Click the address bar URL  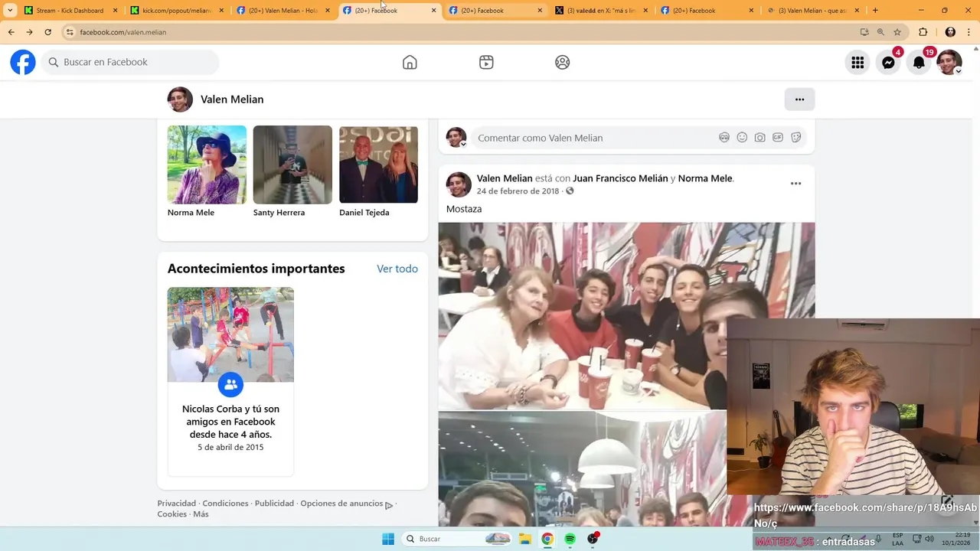coord(123,32)
